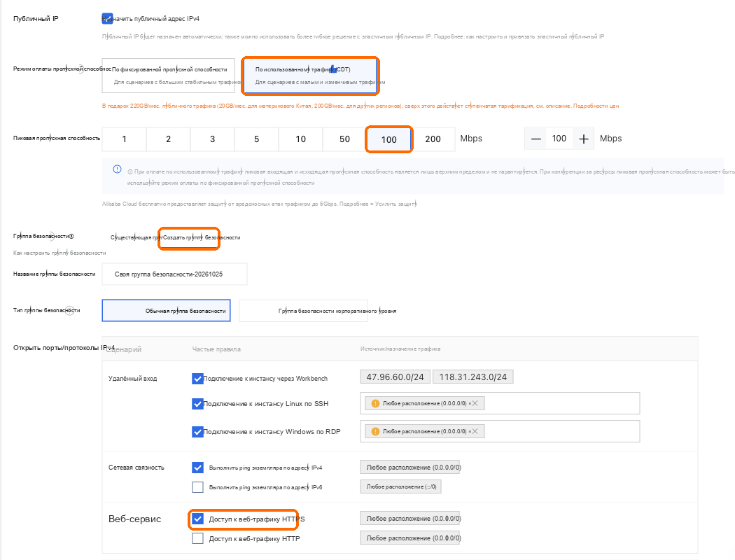Viewport: 735px width, 560px height.
Task: Click the info icon in the bandwidth notice
Action: pyautogui.click(x=117, y=169)
